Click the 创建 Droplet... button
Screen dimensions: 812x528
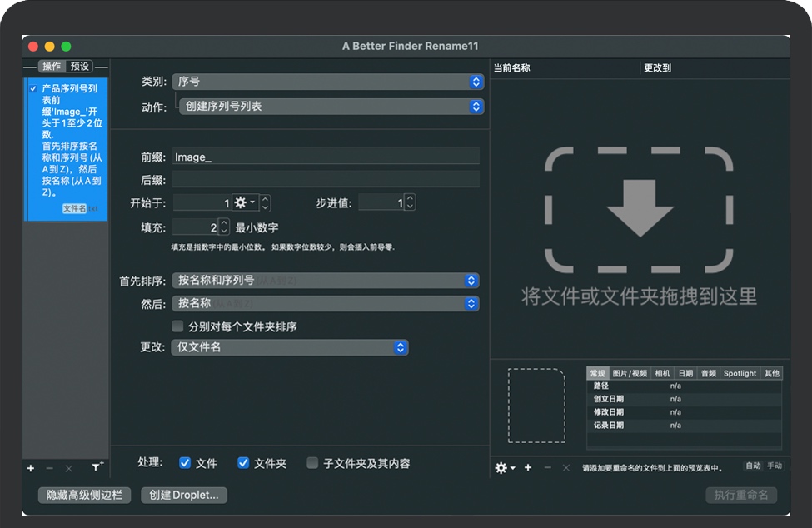[184, 495]
